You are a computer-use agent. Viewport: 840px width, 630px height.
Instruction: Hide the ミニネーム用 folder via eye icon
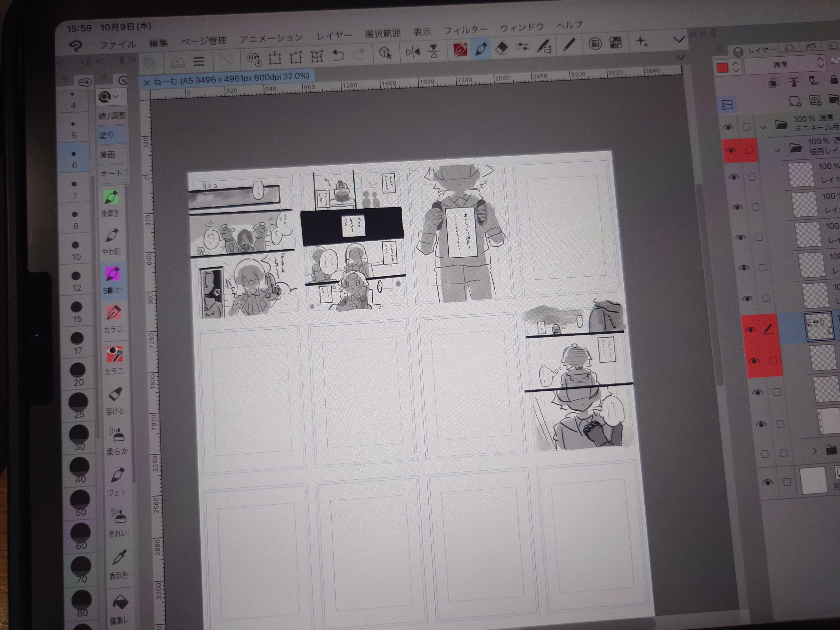[x=727, y=127]
